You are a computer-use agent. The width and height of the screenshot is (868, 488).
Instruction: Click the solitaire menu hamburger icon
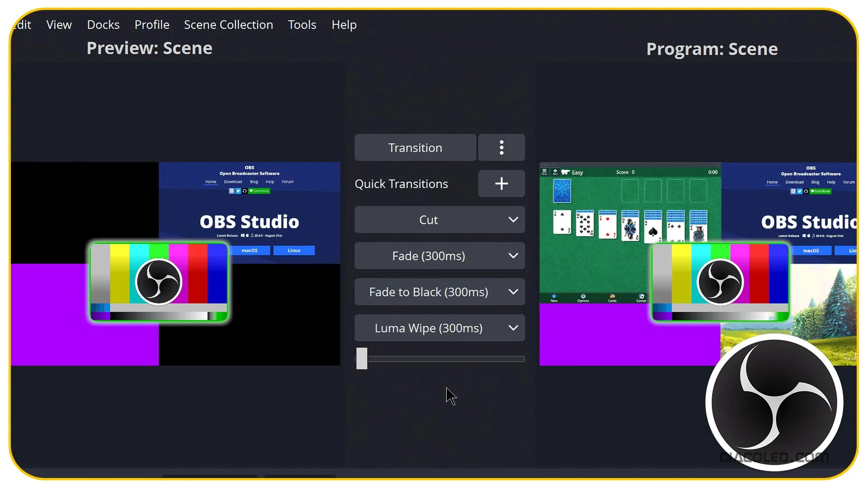[x=544, y=172]
